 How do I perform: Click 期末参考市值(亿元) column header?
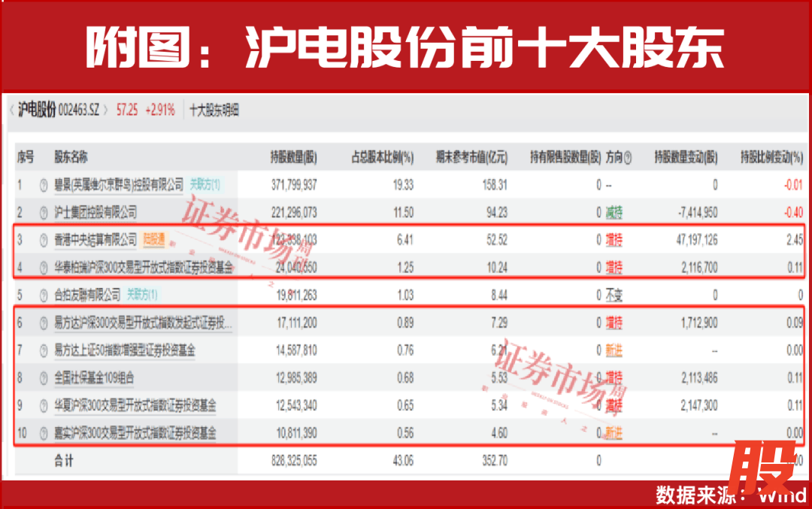tap(471, 158)
